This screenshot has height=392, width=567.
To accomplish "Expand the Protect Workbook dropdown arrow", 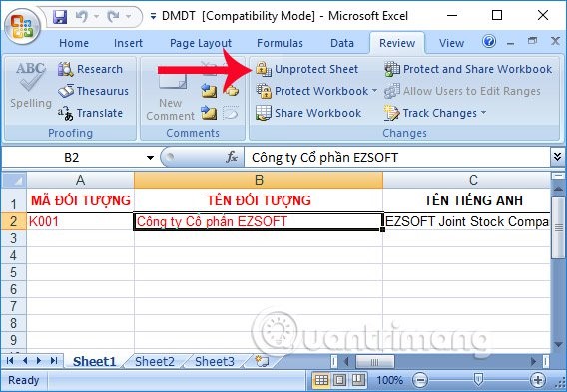I will tap(374, 91).
